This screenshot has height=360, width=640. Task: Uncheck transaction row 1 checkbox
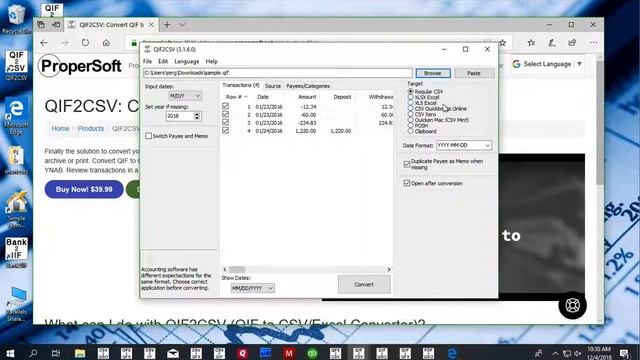pos(225,106)
